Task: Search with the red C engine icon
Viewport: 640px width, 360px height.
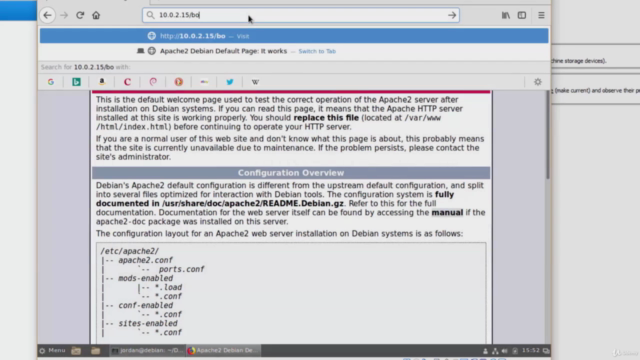Action: [x=127, y=82]
